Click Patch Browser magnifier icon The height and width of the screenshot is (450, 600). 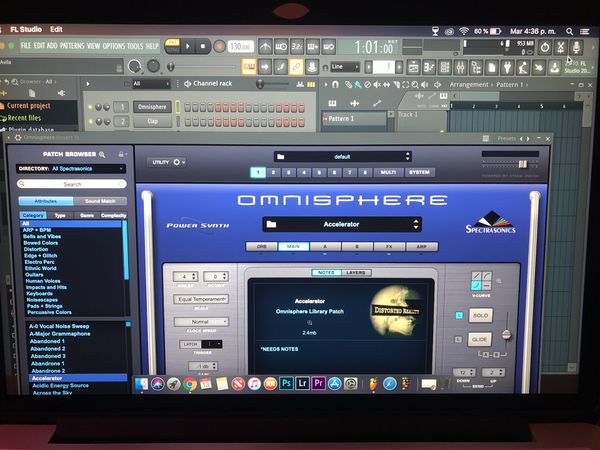click(102, 154)
